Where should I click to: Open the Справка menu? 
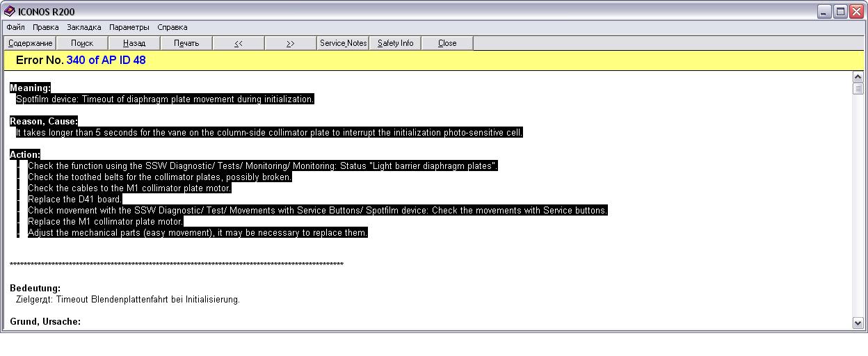tap(172, 27)
